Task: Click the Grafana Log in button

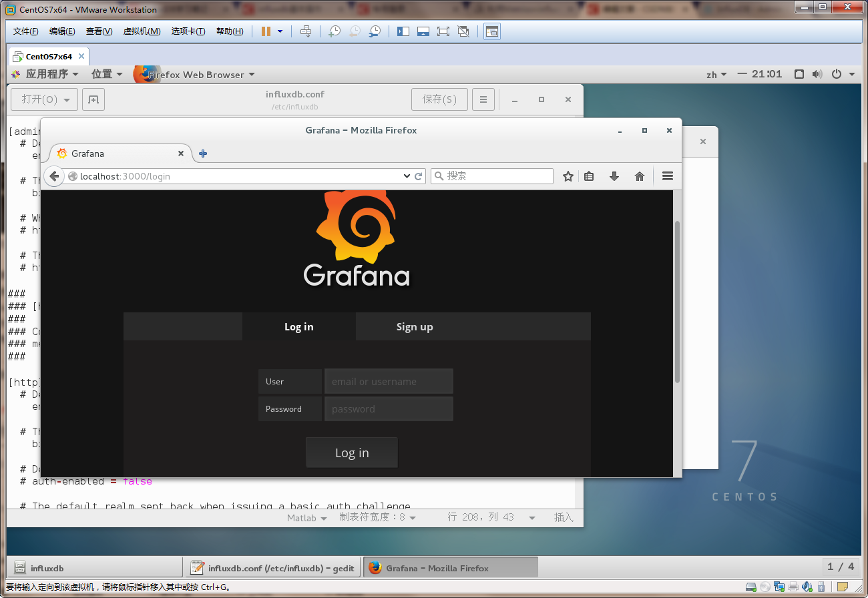Action: tap(352, 453)
